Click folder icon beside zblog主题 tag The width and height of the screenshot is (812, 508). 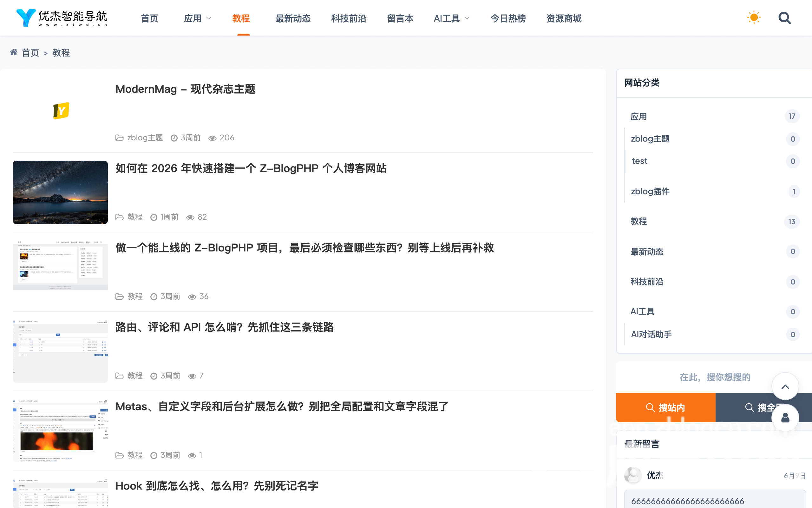(x=120, y=138)
